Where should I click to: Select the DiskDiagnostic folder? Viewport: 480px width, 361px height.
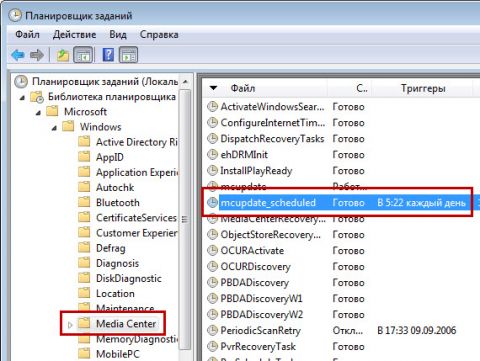(129, 278)
